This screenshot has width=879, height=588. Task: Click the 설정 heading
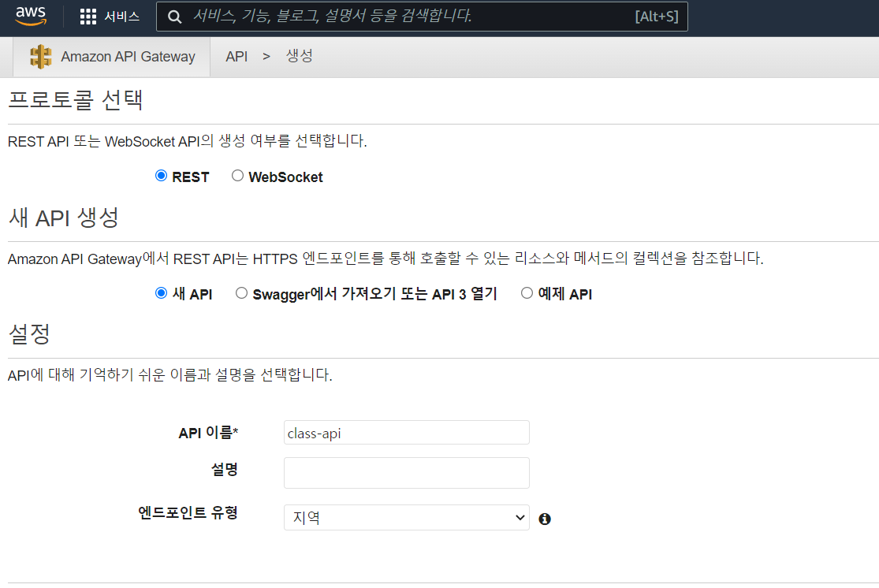click(29, 334)
